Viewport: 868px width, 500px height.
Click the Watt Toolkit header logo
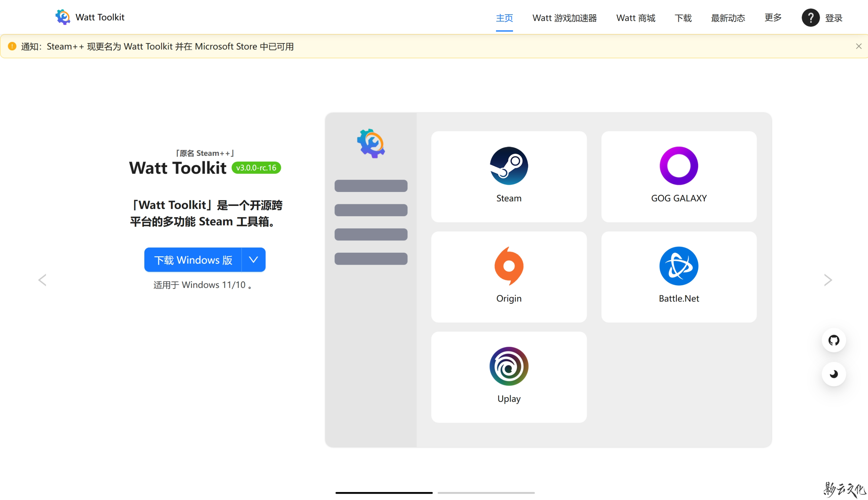(63, 17)
